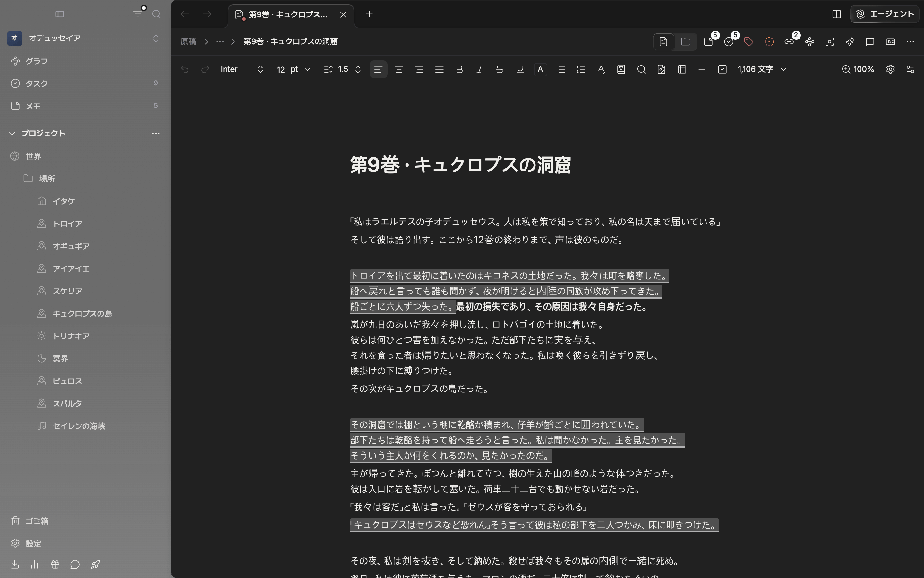Screen dimensions: 924x578
Task: Open the graph connections icon in header
Action: [810, 42]
